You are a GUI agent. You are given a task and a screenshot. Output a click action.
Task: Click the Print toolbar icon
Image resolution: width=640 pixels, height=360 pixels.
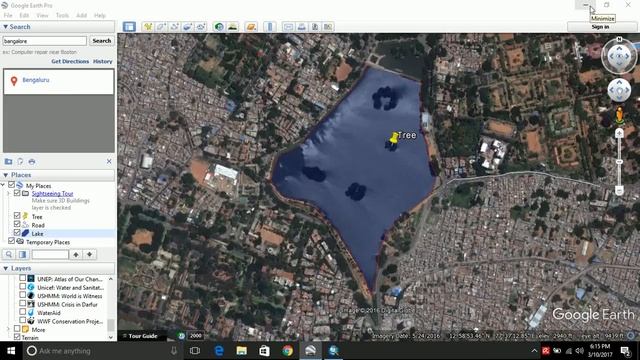(x=301, y=27)
